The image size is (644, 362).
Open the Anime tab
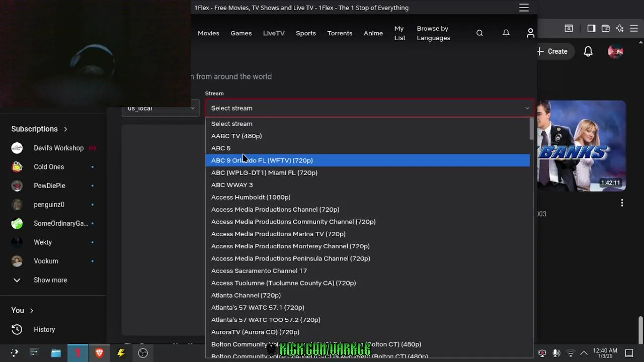(373, 33)
